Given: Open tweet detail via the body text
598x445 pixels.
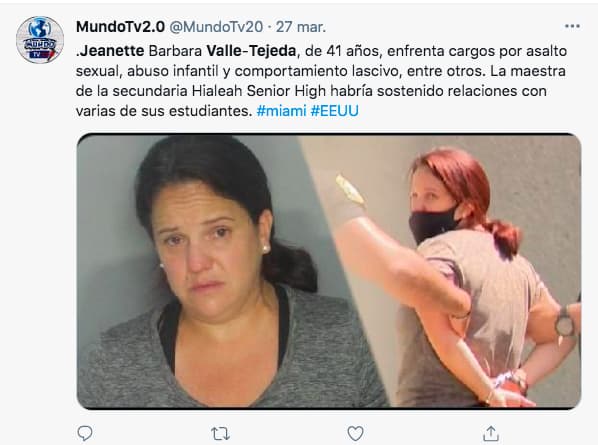Looking at the screenshot, I should [320, 81].
